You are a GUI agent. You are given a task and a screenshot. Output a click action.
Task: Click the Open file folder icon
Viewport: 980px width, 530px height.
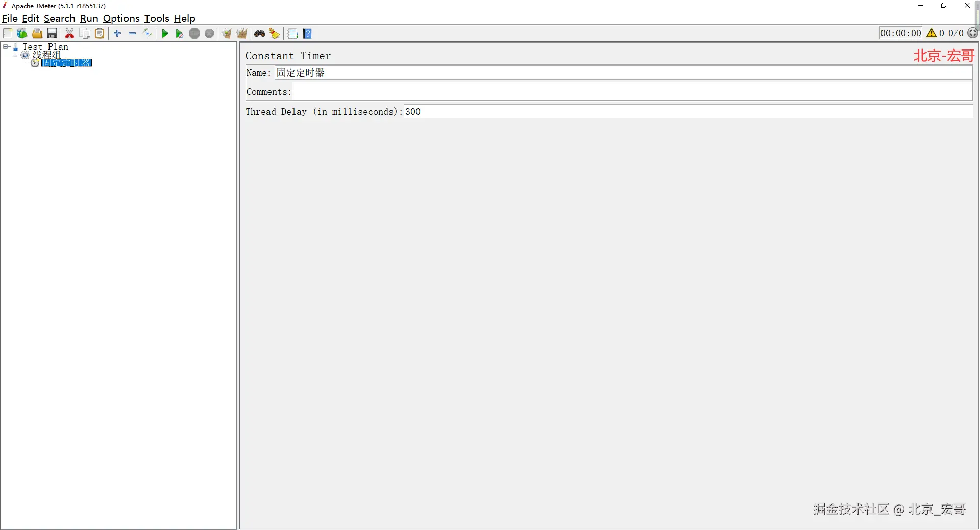[x=37, y=34]
